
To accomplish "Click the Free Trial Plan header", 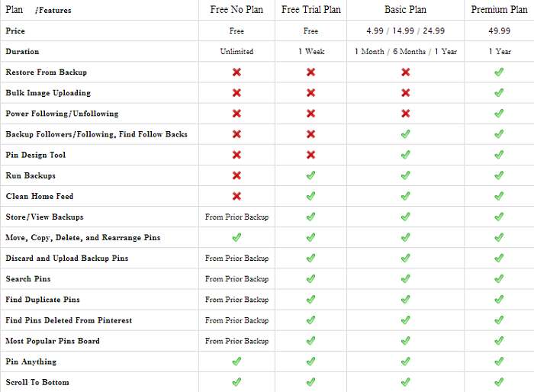I will pos(310,10).
